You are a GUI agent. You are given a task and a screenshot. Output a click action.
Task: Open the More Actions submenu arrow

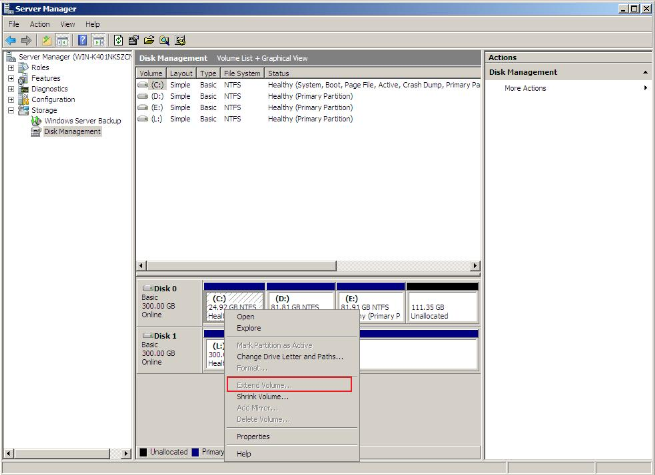point(645,88)
